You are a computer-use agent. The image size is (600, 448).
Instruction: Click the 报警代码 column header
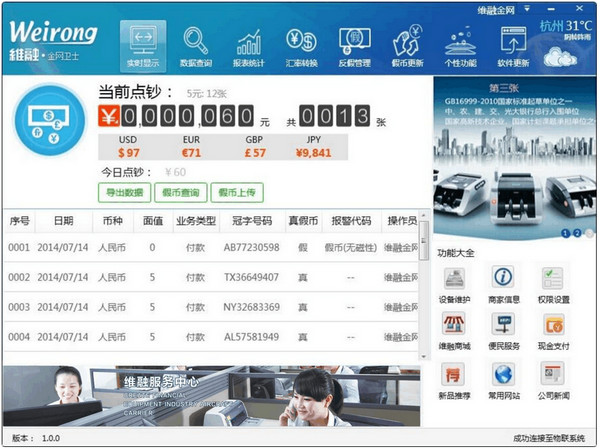(x=351, y=221)
